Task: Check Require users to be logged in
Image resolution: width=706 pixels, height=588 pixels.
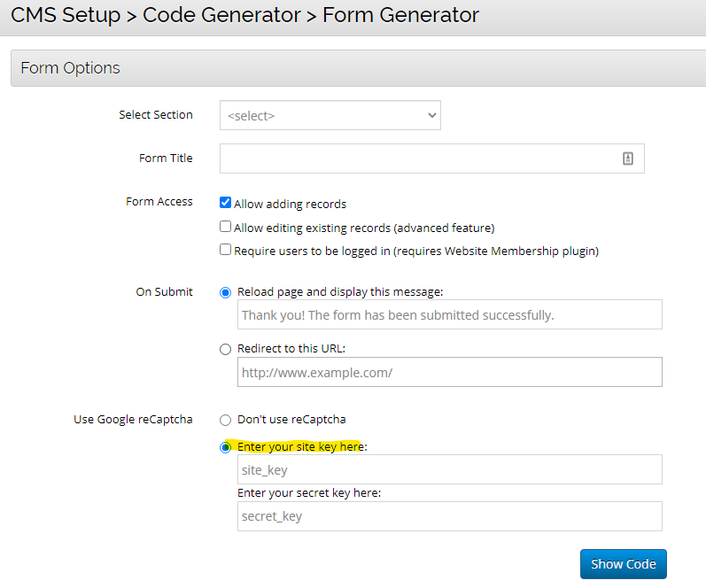Action: 226,250
